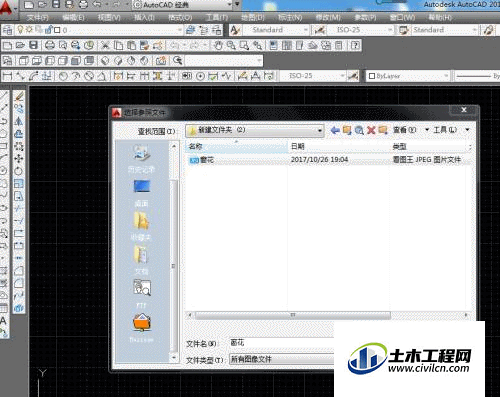Open the 工具(T) menu in menu bar
Image resolution: width=500 pixels, height=397 pixels.
(x=217, y=17)
